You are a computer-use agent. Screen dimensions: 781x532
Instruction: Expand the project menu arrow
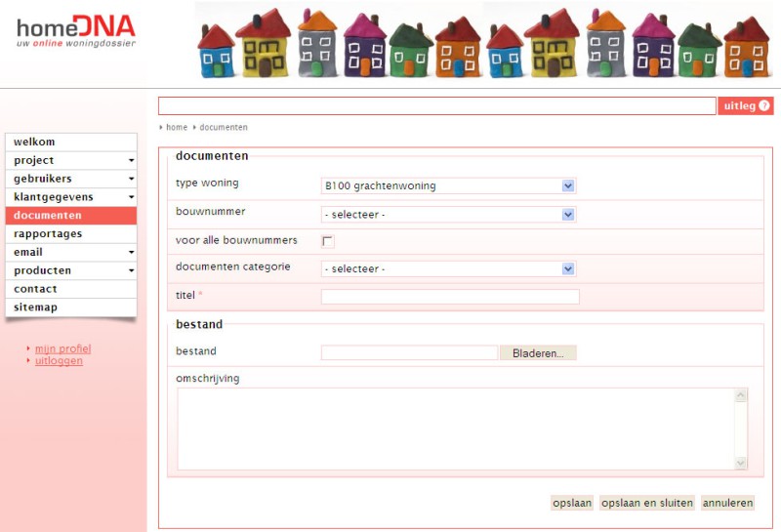131,160
